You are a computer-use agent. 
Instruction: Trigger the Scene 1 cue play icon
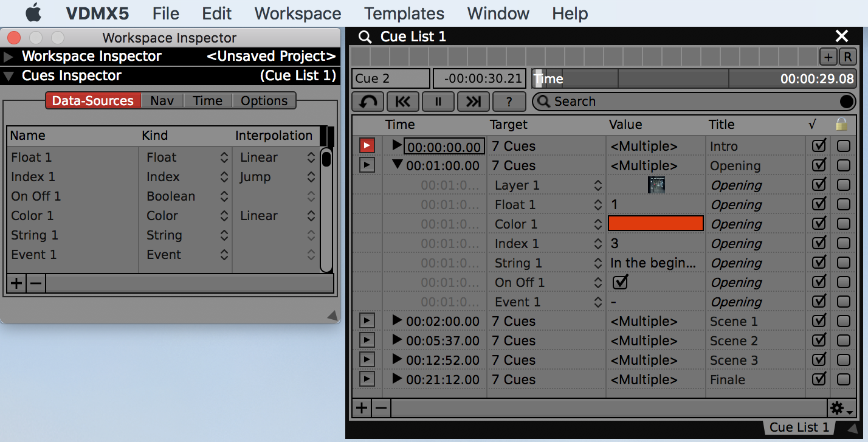[367, 321]
